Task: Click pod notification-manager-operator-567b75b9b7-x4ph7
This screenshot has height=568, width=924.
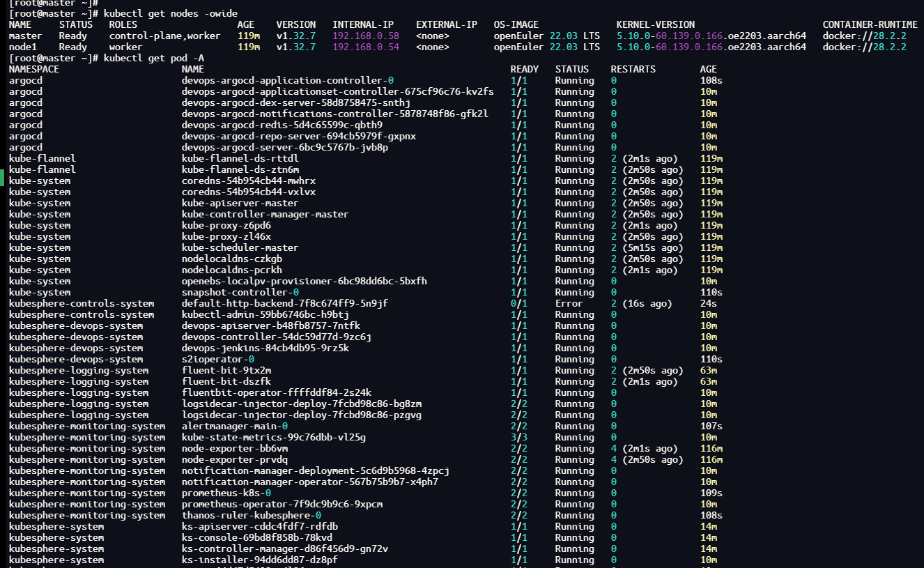Action: (x=310, y=482)
